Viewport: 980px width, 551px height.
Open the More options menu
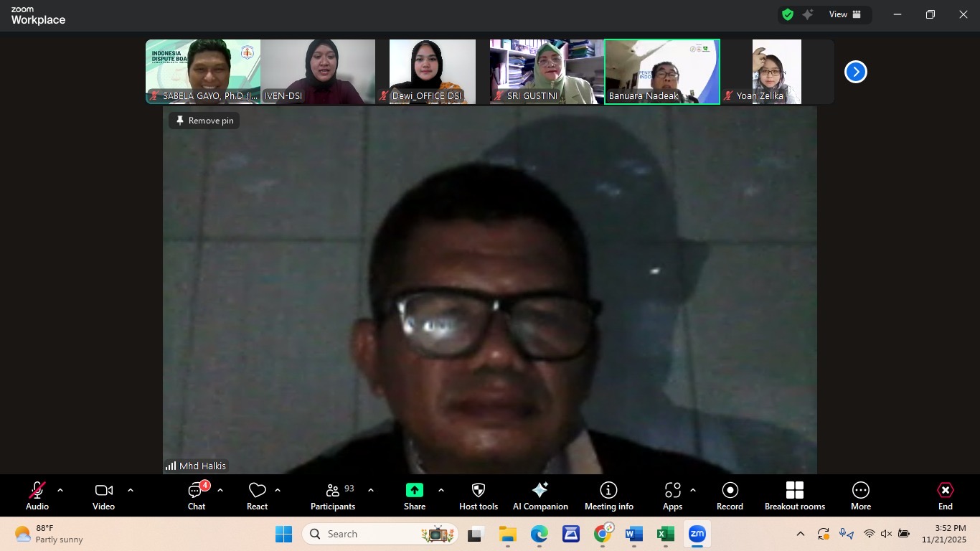(x=860, y=495)
